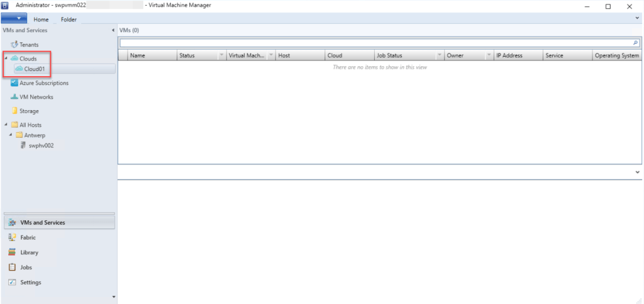Collapse the Antwerp host group node
Image resolution: width=644 pixels, height=304 pixels.
(11, 135)
